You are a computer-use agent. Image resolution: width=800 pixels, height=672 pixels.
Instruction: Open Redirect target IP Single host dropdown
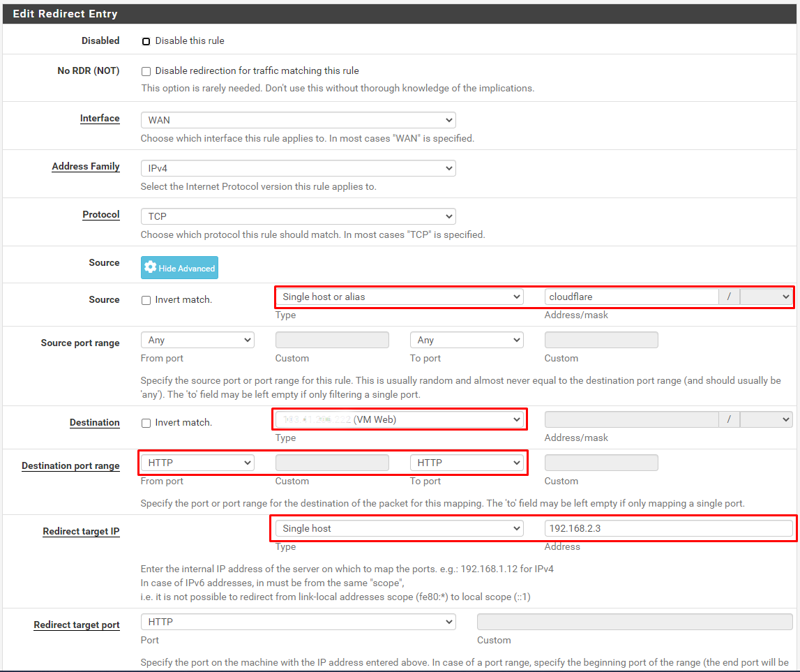click(399, 528)
